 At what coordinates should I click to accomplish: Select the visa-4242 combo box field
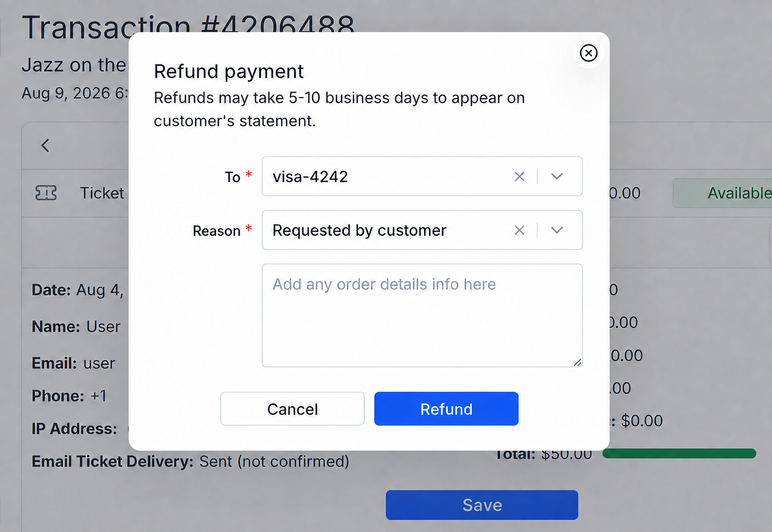422,176
